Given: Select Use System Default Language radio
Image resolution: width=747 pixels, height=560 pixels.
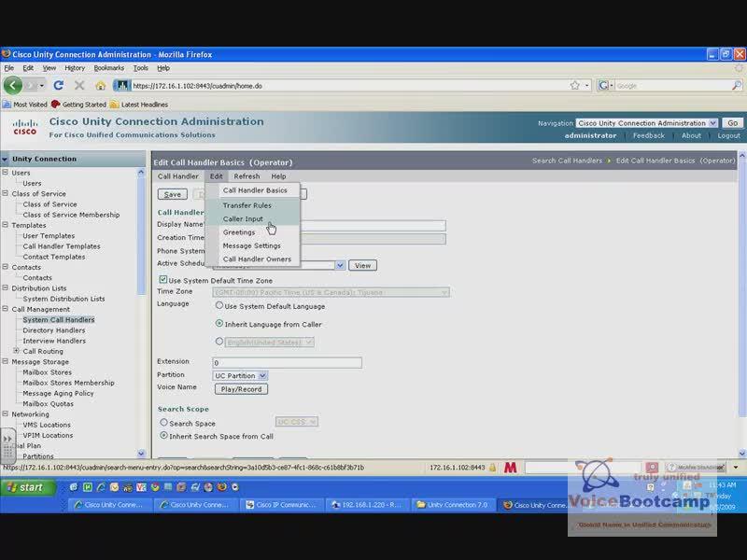Looking at the screenshot, I should tap(219, 305).
